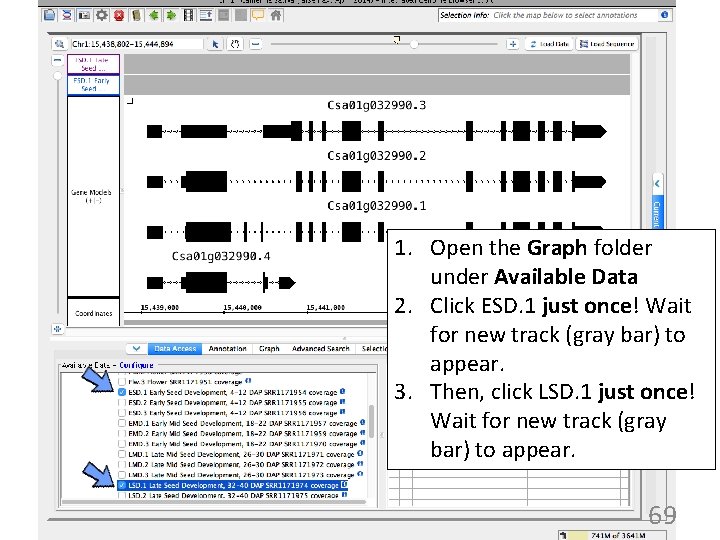Expand the side panel blue chevron
The height and width of the screenshot is (540, 720).
657,184
